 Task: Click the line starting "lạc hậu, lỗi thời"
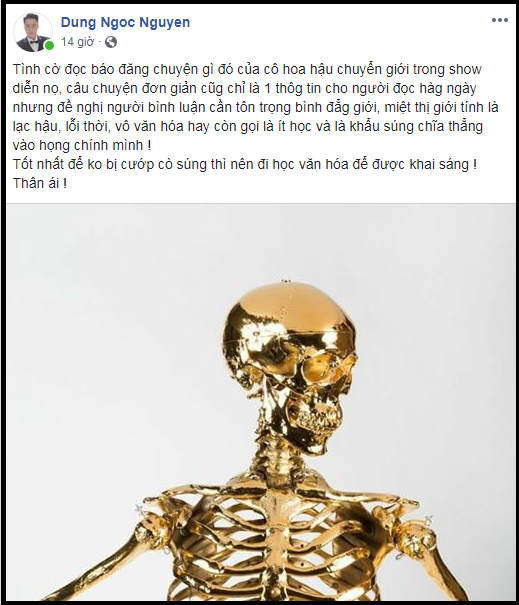click(248, 127)
